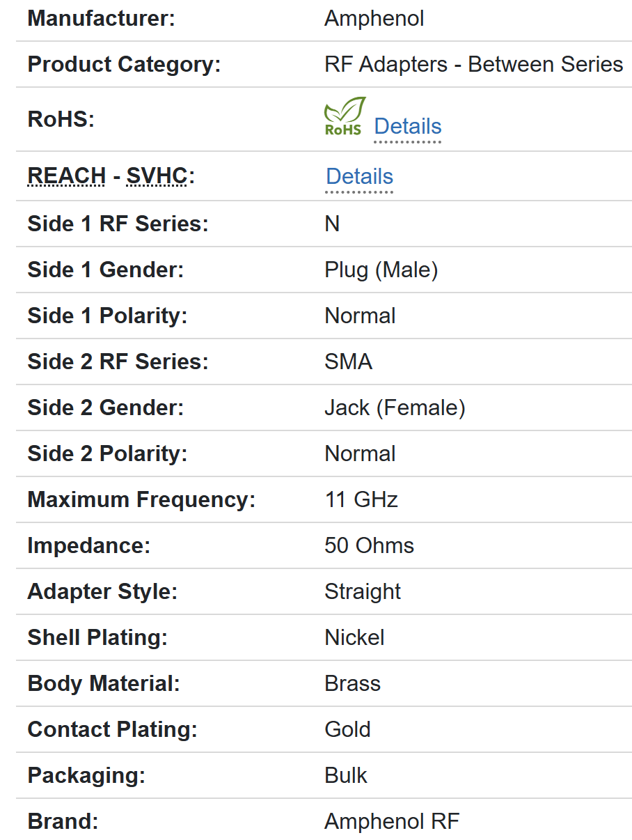Click the REACH abbreviation label
This screenshot has height=840, width=632.
point(66,177)
